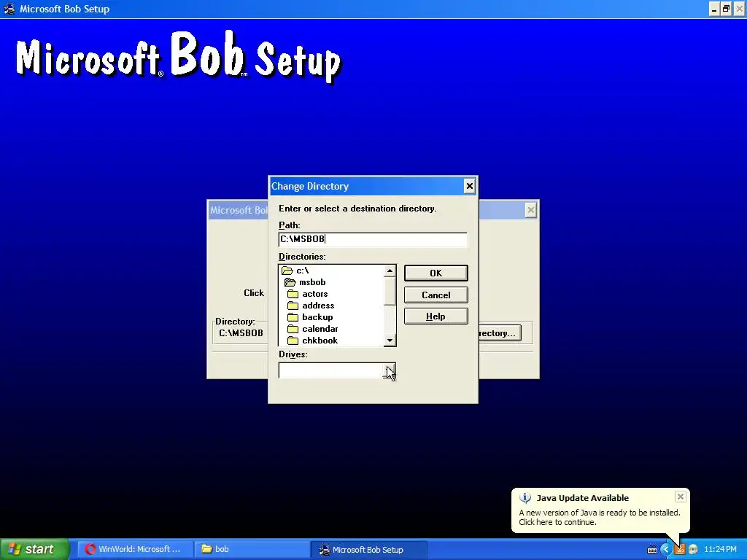The height and width of the screenshot is (560, 747).
Task: Click the directories list scroll-down arrow
Action: click(x=390, y=340)
